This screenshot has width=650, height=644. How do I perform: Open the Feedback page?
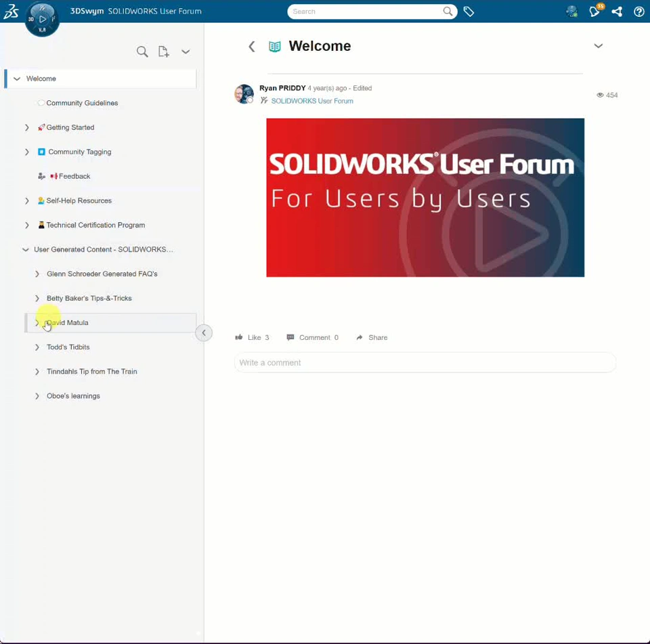(74, 176)
